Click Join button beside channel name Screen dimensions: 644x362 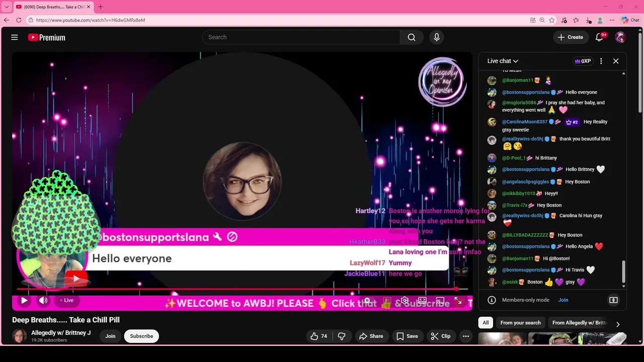[110, 336]
